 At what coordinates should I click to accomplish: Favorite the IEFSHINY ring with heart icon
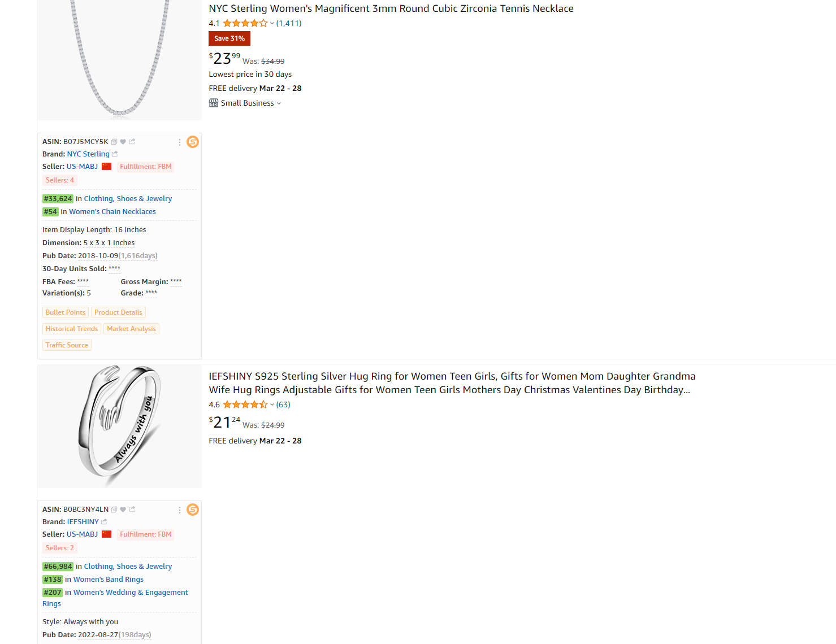pos(123,510)
